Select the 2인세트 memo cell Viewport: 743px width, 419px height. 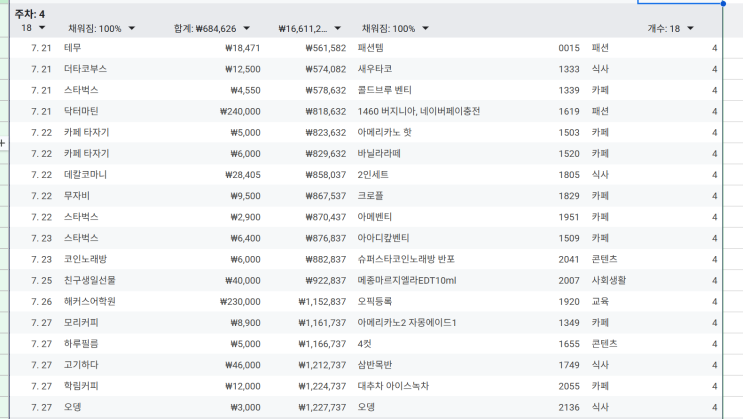pyautogui.click(x=373, y=175)
